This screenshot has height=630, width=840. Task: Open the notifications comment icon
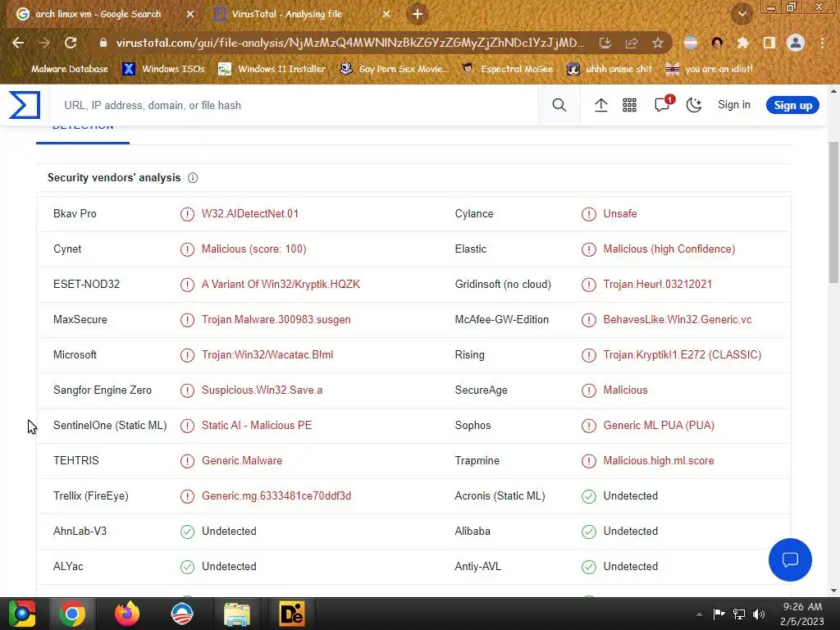(x=663, y=104)
